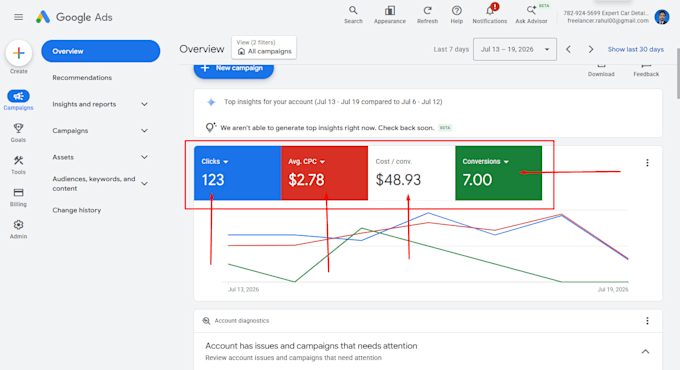Expand the Assets menu section
The height and width of the screenshot is (370, 680).
tap(144, 157)
